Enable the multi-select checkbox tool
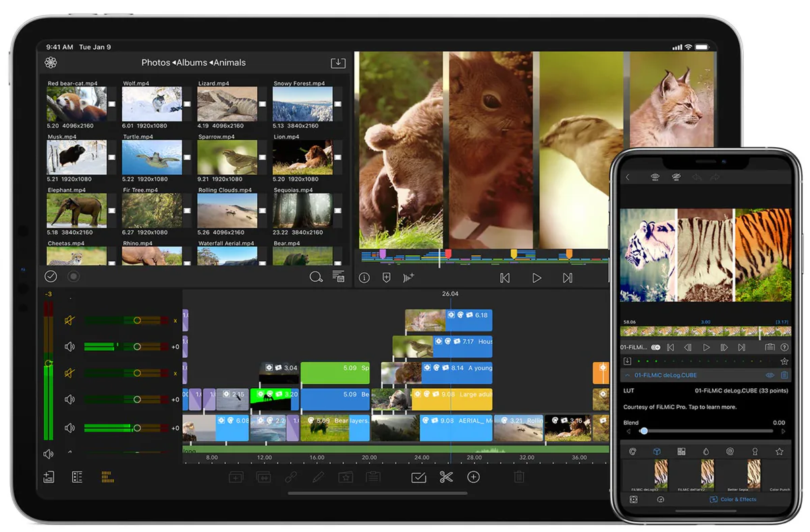Screen dimensions: 810x532 click(x=418, y=477)
